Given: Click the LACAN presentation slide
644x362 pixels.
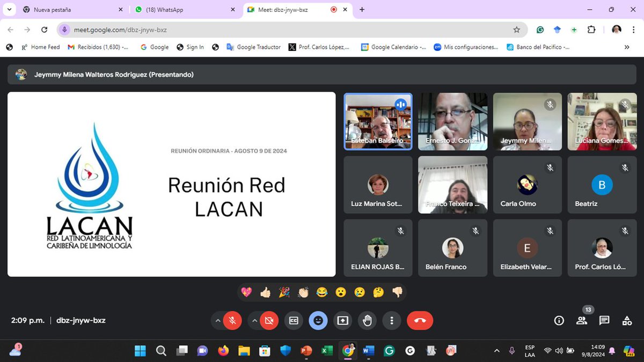Looking at the screenshot, I should [172, 184].
